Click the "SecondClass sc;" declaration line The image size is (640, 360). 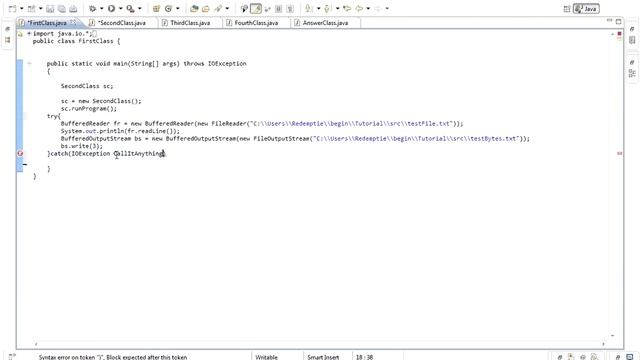(87, 86)
